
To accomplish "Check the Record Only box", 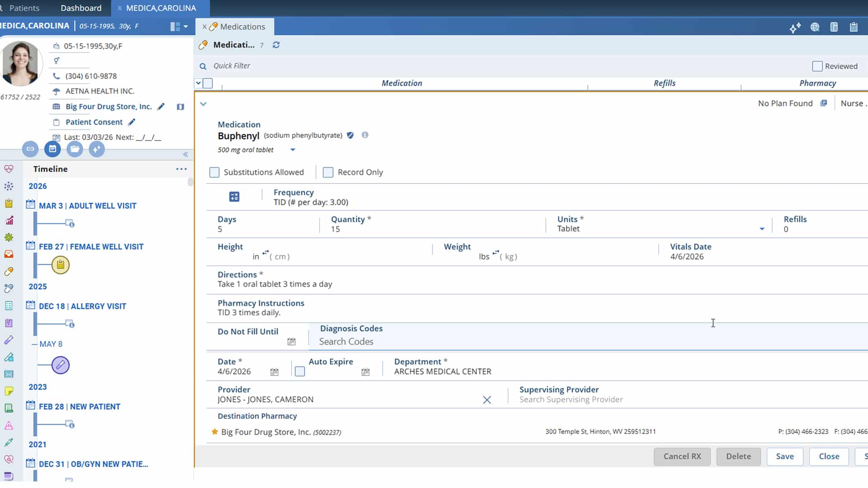I will coord(328,172).
